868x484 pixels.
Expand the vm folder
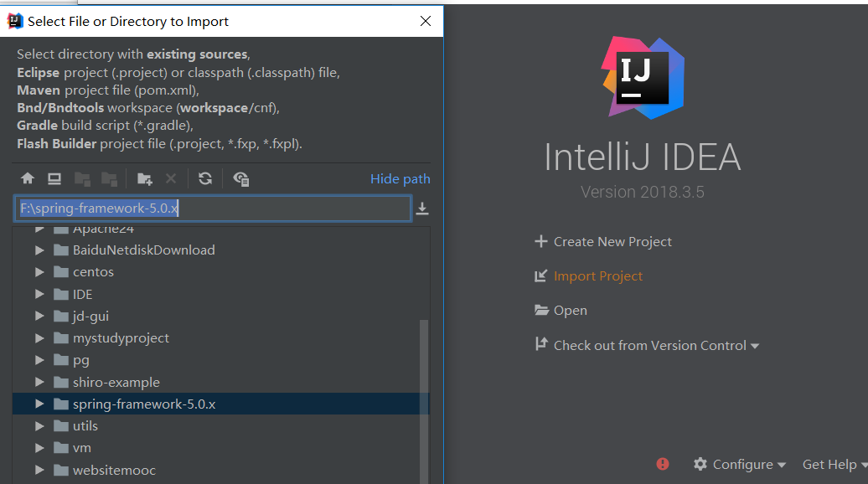click(x=39, y=448)
